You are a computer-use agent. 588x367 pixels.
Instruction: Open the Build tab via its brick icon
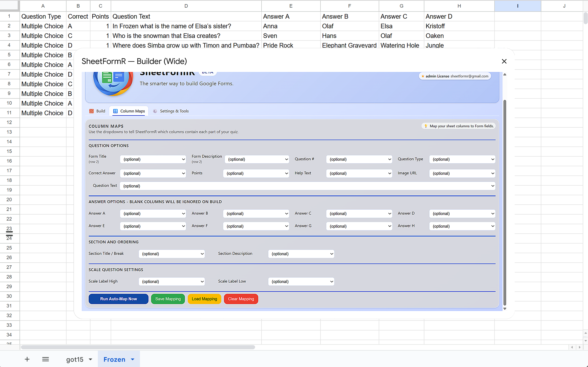click(x=92, y=111)
